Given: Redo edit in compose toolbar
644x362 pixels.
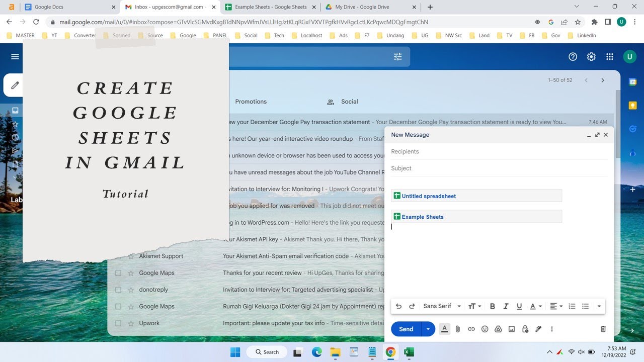Looking at the screenshot, I should (x=412, y=306).
